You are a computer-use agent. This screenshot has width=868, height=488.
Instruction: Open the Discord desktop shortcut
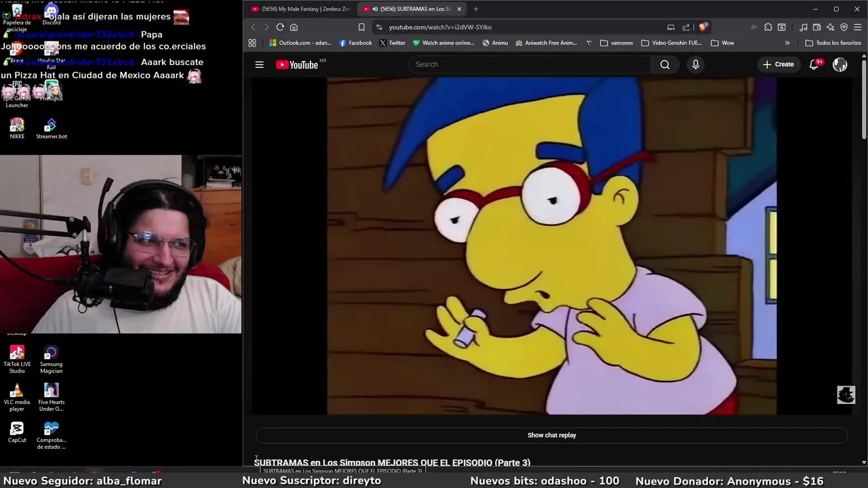(x=51, y=15)
